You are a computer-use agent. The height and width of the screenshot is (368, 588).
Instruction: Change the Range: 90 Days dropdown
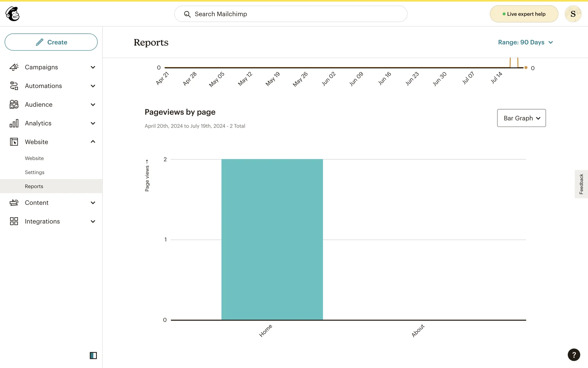coord(525,42)
